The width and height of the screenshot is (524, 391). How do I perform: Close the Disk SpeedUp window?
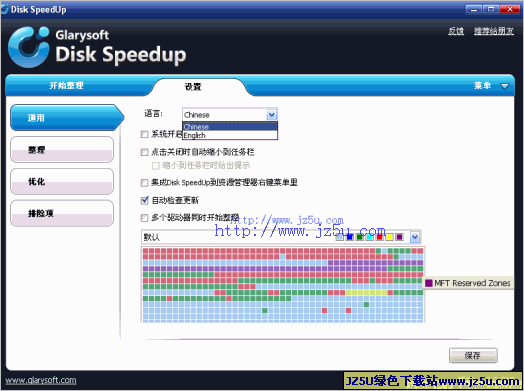[x=510, y=9]
